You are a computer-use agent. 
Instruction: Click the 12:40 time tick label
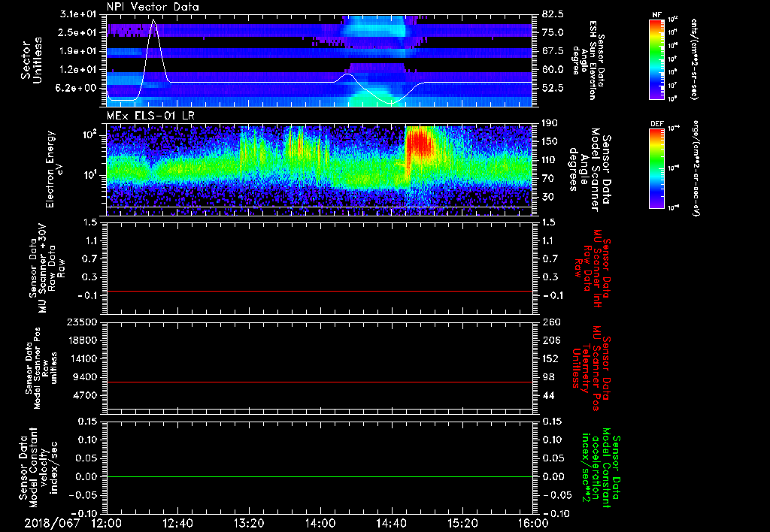[177, 523]
